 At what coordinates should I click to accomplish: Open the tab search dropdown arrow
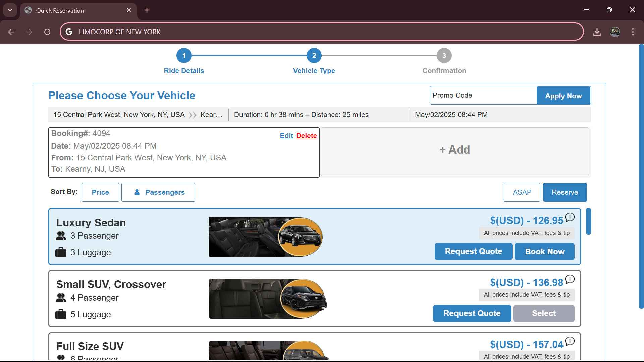(10, 10)
